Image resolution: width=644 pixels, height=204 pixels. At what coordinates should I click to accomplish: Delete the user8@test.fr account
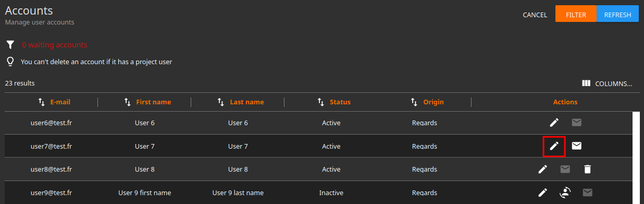click(x=587, y=169)
